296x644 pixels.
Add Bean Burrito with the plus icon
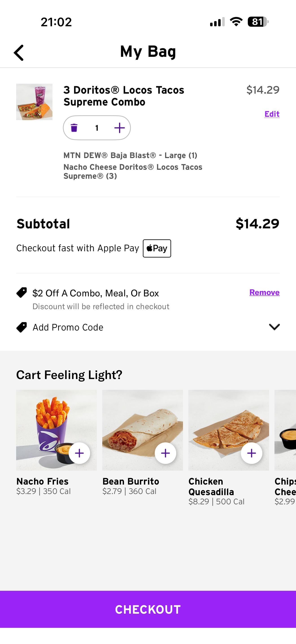(165, 453)
